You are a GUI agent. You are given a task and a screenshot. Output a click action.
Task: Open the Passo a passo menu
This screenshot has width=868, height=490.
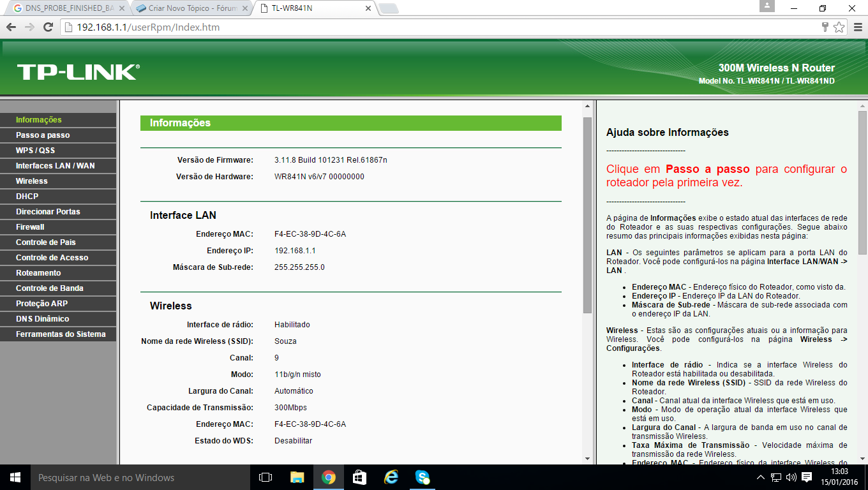coord(58,135)
